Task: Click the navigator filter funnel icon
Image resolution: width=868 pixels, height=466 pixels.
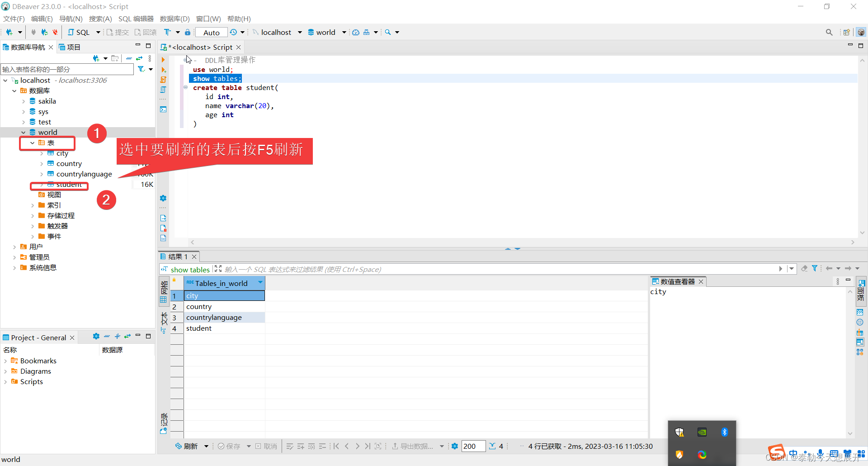Action: 142,69
